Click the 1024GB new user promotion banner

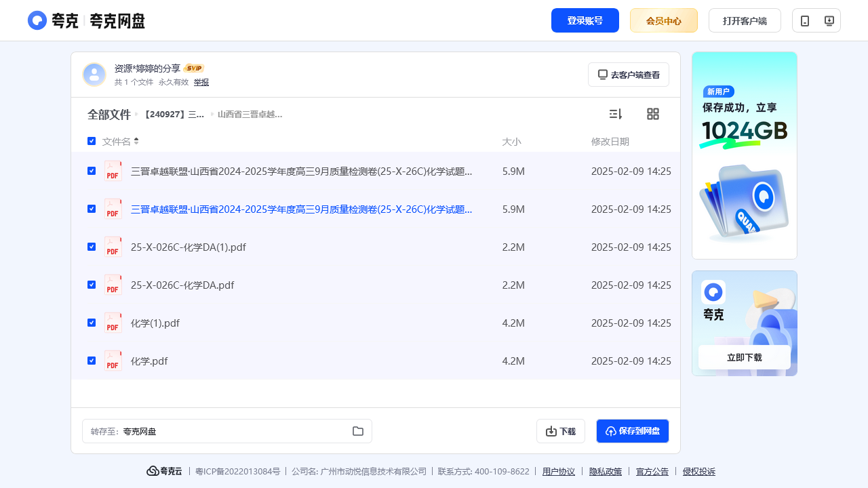point(745,155)
